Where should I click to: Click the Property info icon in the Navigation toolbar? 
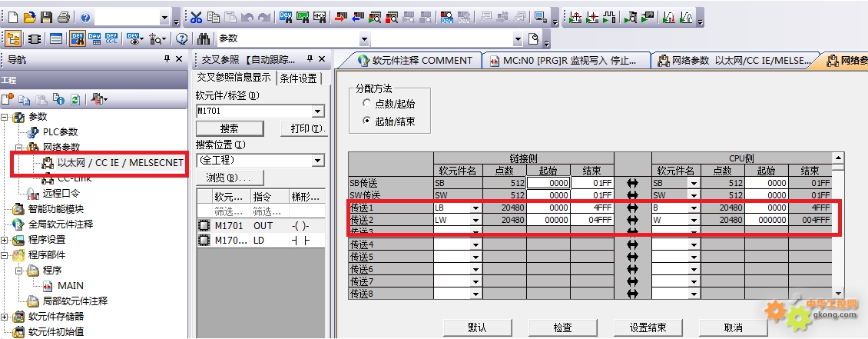click(x=58, y=100)
